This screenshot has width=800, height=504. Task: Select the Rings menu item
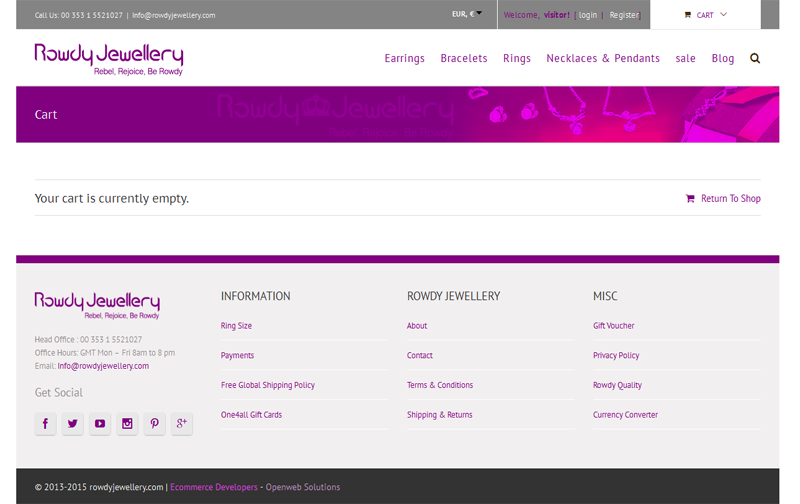pos(517,58)
